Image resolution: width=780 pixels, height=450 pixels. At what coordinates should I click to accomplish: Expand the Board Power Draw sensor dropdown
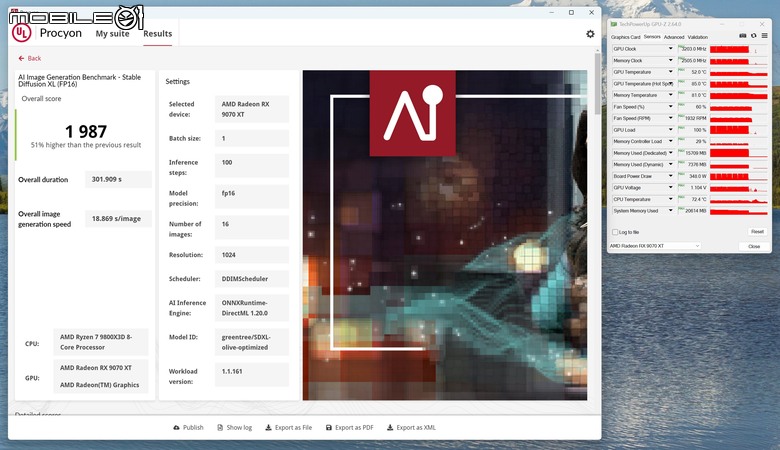pyautogui.click(x=671, y=176)
